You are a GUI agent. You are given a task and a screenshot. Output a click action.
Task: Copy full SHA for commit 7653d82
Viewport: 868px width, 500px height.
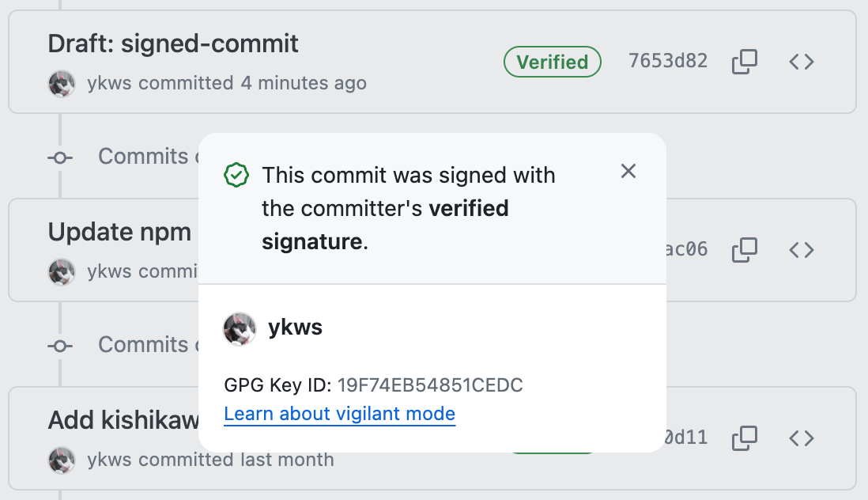745,62
